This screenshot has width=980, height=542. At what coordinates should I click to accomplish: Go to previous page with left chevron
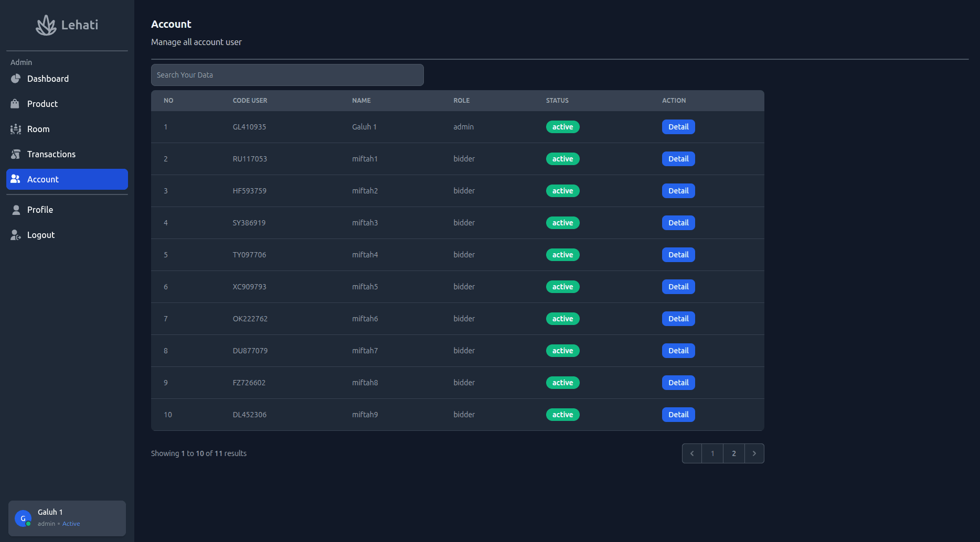(x=692, y=453)
